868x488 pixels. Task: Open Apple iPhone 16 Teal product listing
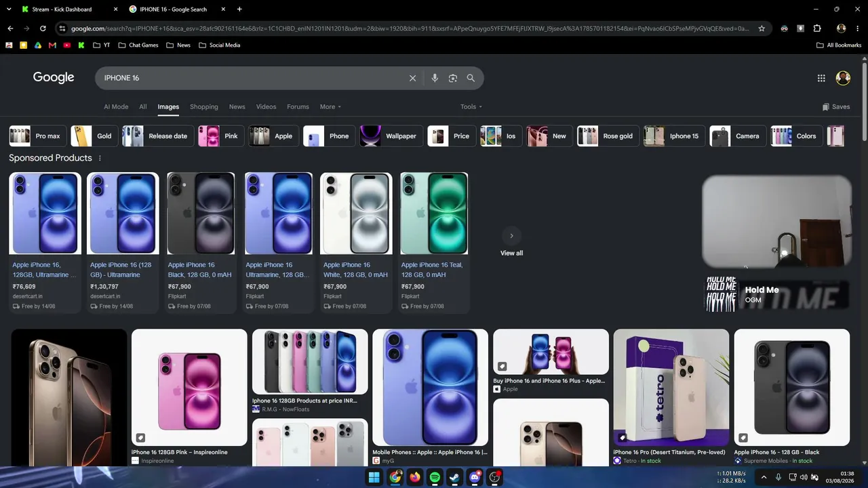click(434, 242)
